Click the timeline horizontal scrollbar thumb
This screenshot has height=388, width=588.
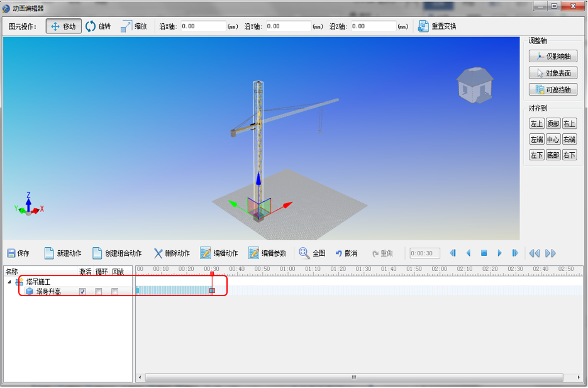point(353,377)
